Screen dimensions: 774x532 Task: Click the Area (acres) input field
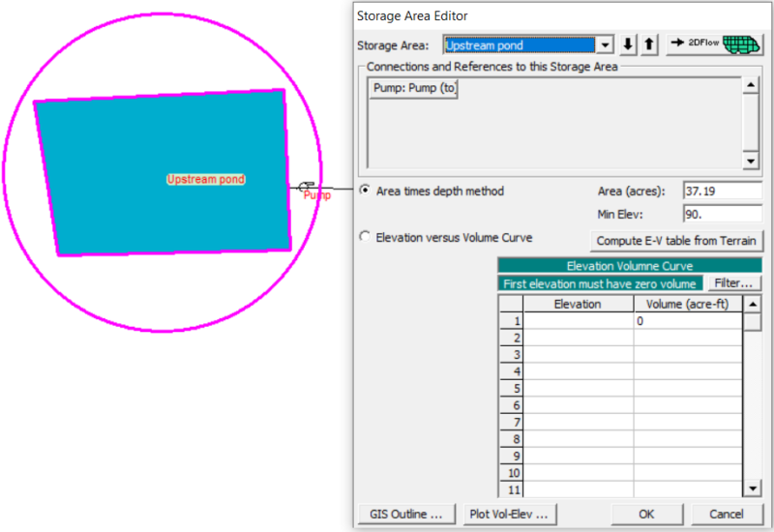click(722, 192)
